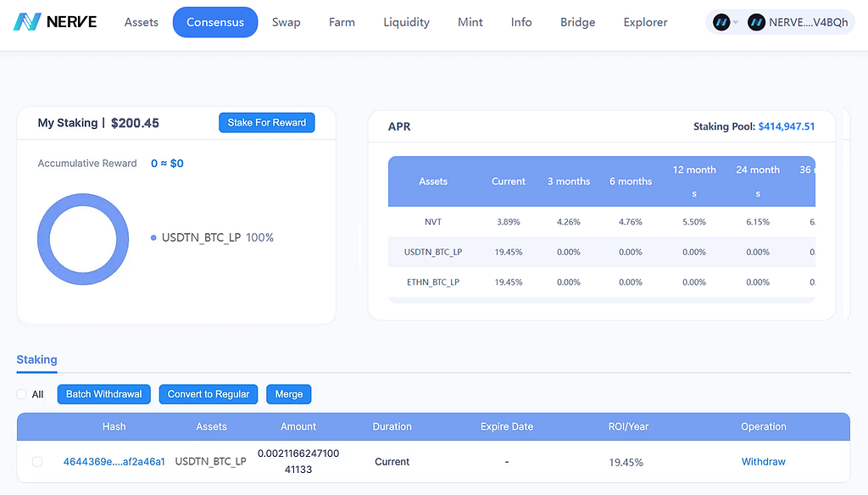Click the Stake For Reward button
The width and height of the screenshot is (868, 495).
(x=267, y=122)
